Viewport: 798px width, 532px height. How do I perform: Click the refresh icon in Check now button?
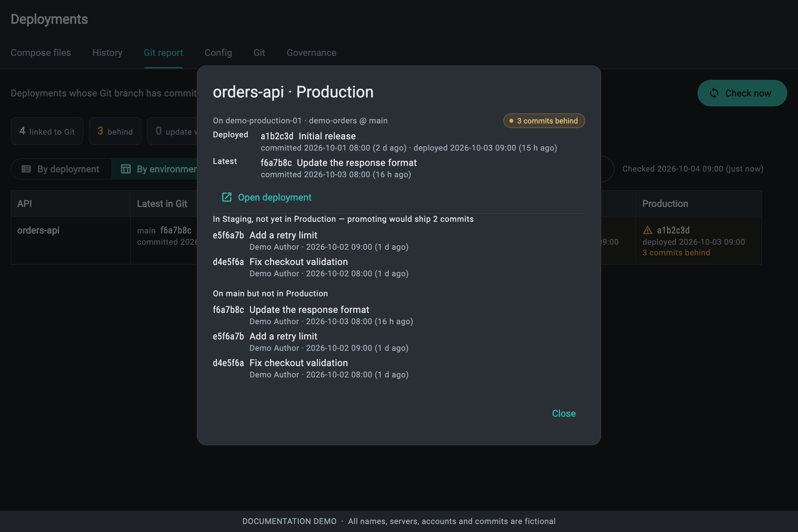point(714,93)
